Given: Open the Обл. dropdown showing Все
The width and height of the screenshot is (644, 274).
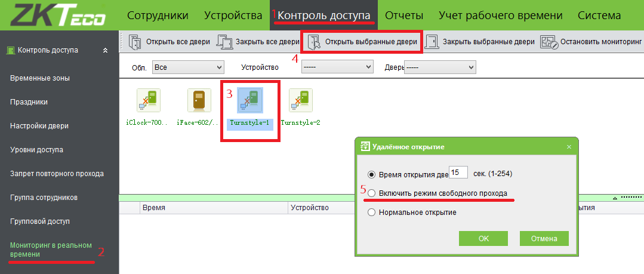Looking at the screenshot, I should click(188, 67).
